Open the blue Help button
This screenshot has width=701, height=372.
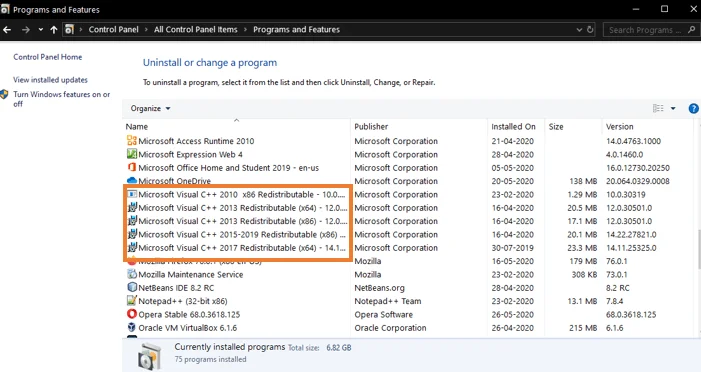coord(693,108)
